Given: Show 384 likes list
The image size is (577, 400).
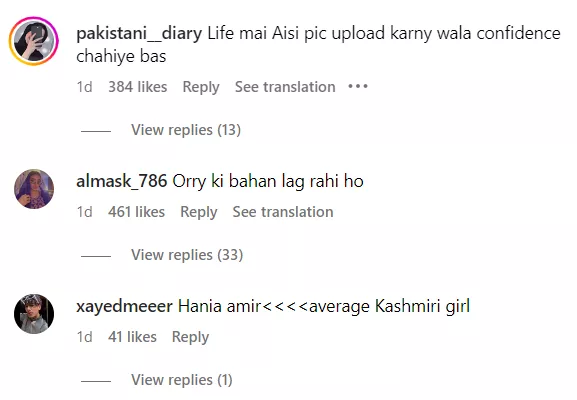Looking at the screenshot, I should pyautogui.click(x=138, y=87).
